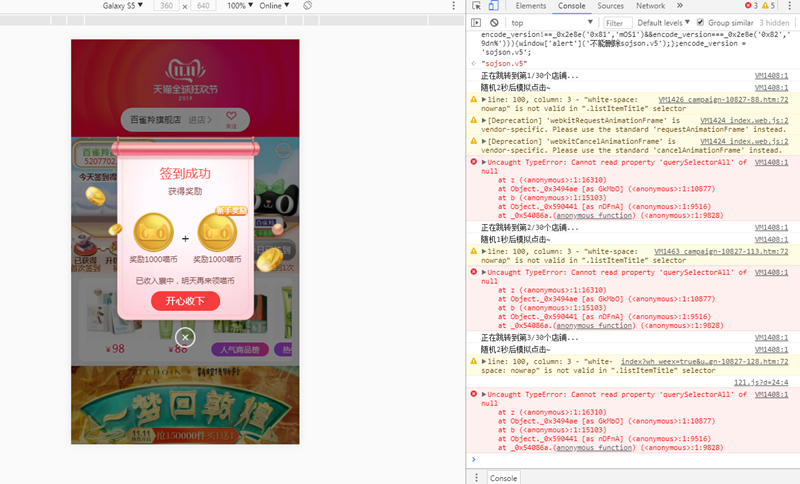The height and width of the screenshot is (484, 800).
Task: Open the 100% zoom dropdown
Action: (x=238, y=6)
